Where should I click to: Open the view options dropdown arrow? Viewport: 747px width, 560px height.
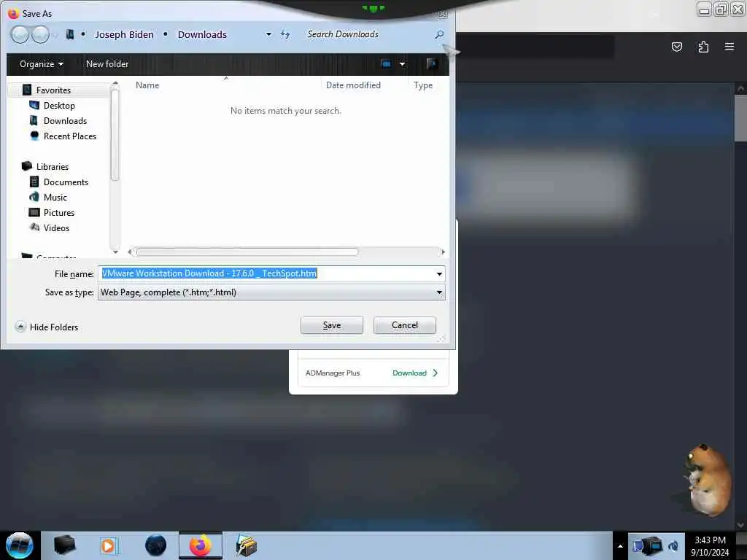point(403,64)
